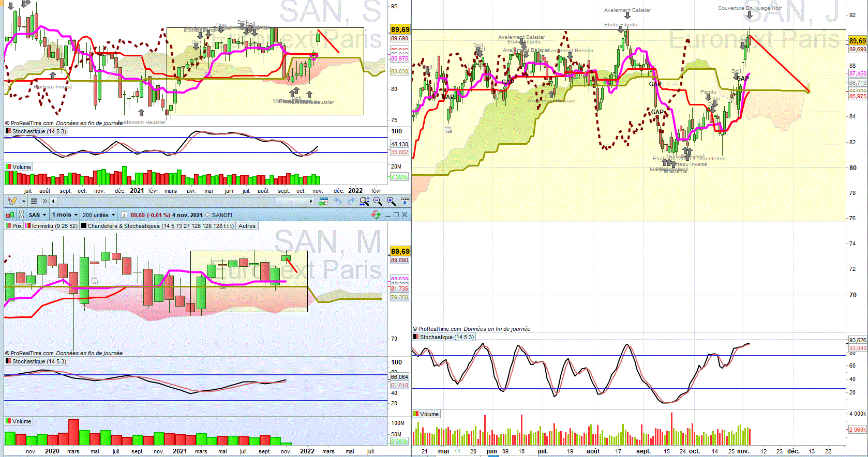868x457 pixels.
Task: Click Stochastique (14 5 3) label in monthly chart
Action: [36, 361]
